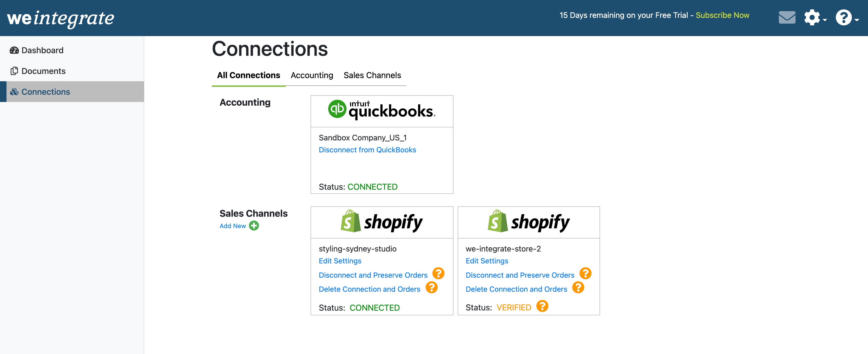Click the Subscribe Now link

coord(722,15)
